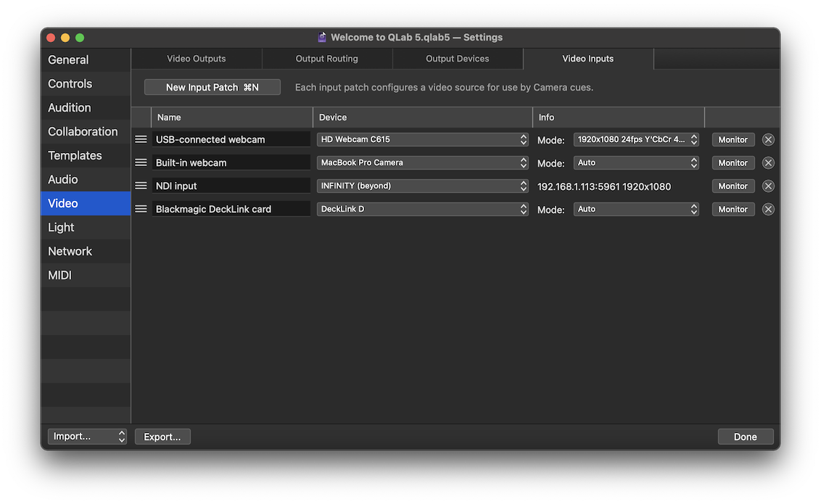Open Network settings from the sidebar

pyautogui.click(x=70, y=251)
